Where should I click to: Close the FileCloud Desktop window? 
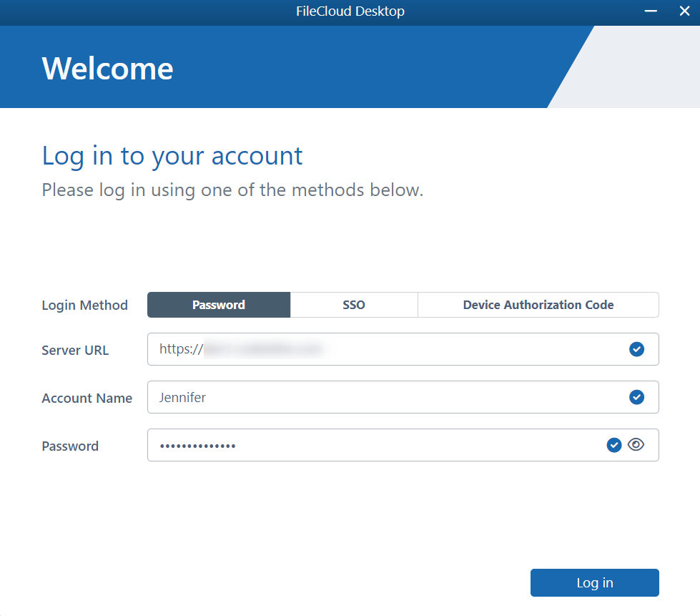684,11
